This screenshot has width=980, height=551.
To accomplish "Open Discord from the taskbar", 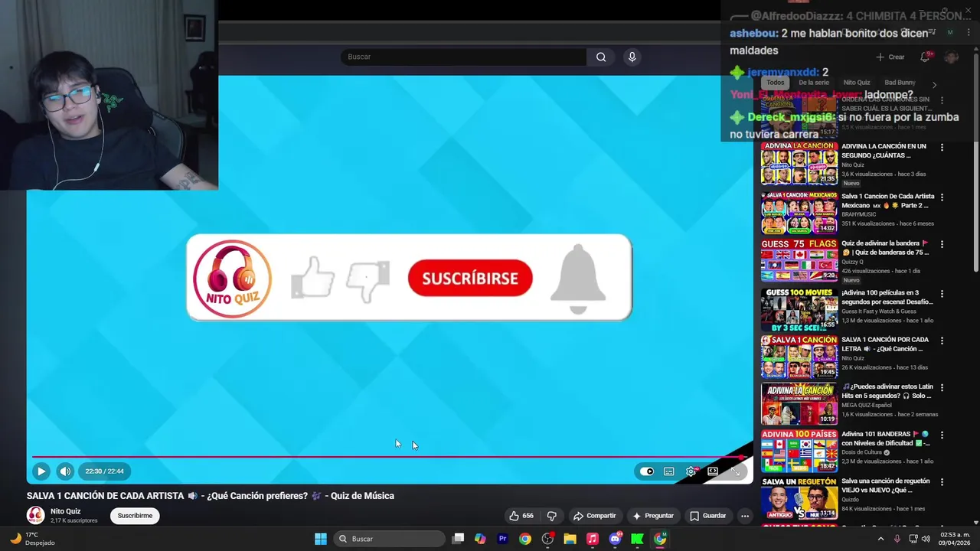I will [x=615, y=539].
